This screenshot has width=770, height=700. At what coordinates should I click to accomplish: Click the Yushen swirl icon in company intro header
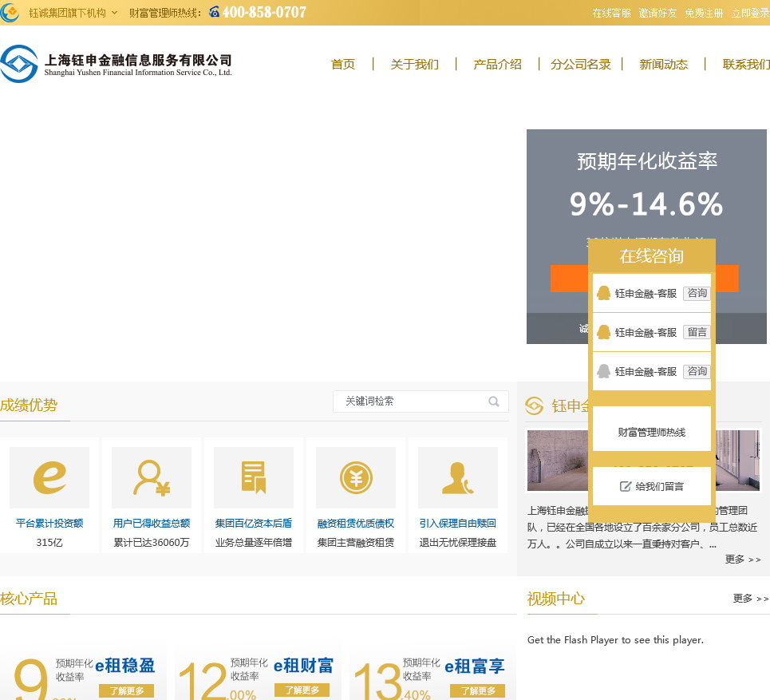point(535,406)
